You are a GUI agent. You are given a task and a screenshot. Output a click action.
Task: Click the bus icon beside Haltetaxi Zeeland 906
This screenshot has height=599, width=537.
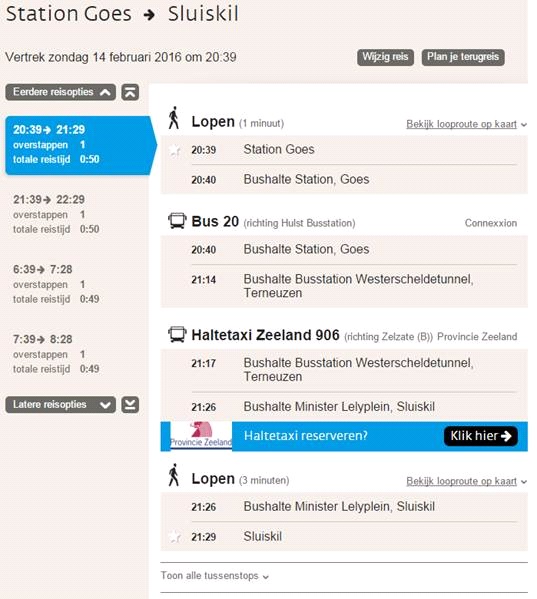(177, 334)
